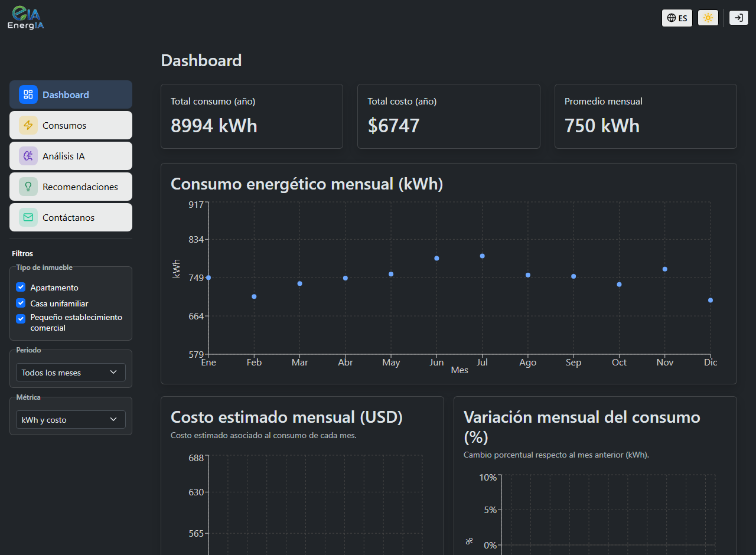Click the Análisis IA brain icon
756x555 pixels.
(x=28, y=156)
